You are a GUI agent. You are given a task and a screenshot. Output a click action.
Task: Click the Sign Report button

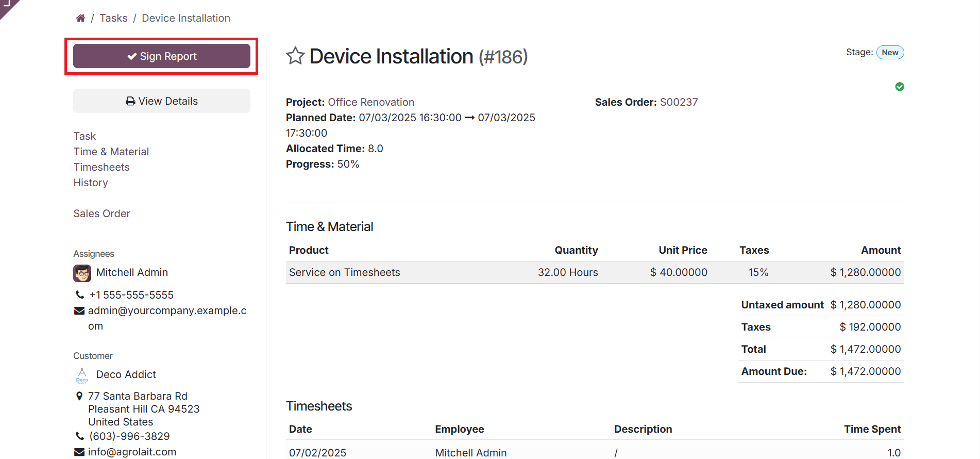tap(162, 56)
